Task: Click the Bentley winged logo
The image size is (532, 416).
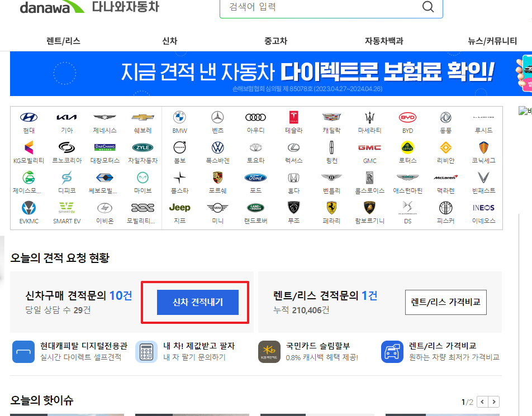Action: pos(331,178)
